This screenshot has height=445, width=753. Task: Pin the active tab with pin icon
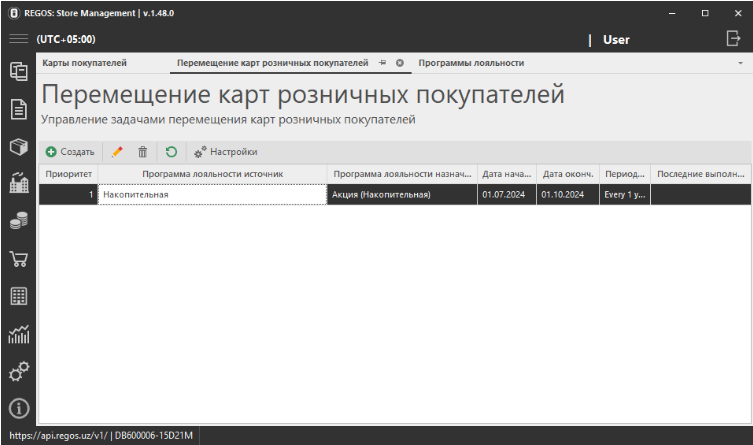tap(383, 63)
